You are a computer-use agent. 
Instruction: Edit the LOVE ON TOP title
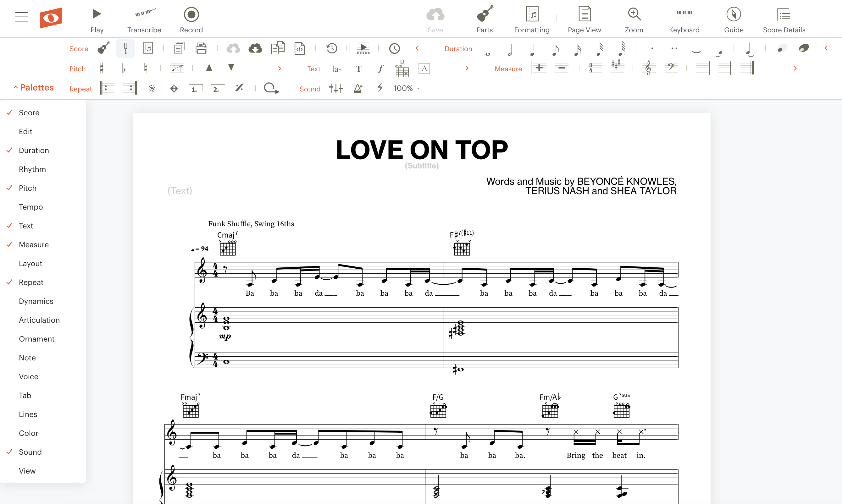pyautogui.click(x=422, y=150)
